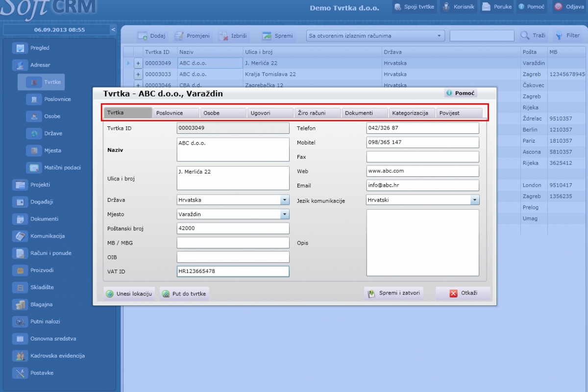Expand row 00003033 with the plus button
The width and height of the screenshot is (588, 392).
[138, 74]
